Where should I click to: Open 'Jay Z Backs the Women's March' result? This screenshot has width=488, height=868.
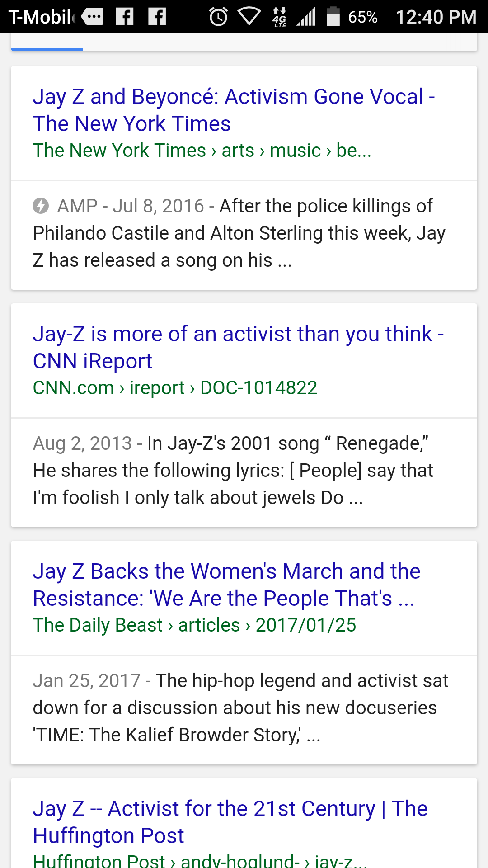(227, 585)
